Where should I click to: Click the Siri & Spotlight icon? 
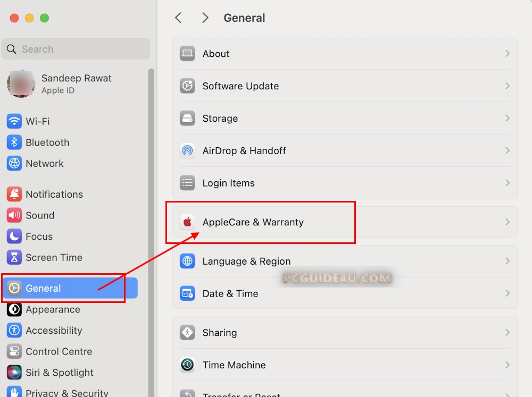tap(14, 373)
